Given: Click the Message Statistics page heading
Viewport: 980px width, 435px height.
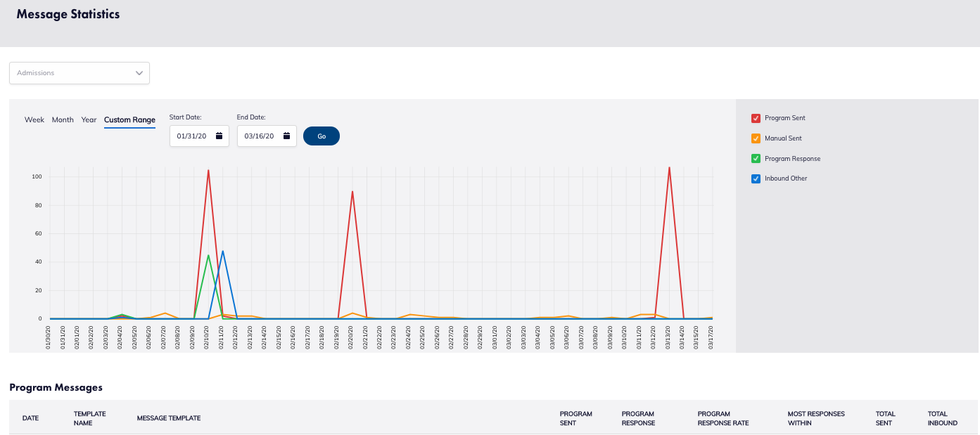Looking at the screenshot, I should pos(68,13).
